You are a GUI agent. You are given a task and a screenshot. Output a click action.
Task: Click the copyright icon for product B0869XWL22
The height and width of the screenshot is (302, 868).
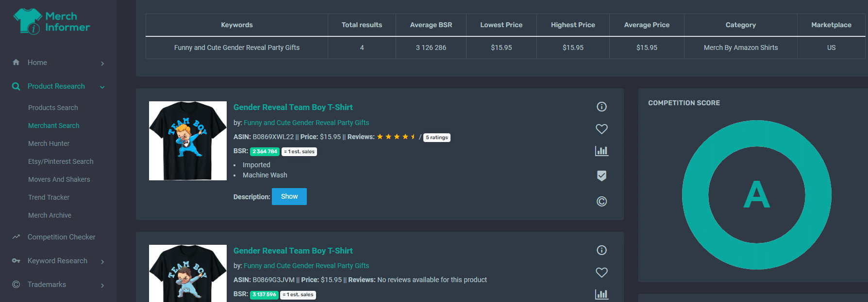point(601,201)
